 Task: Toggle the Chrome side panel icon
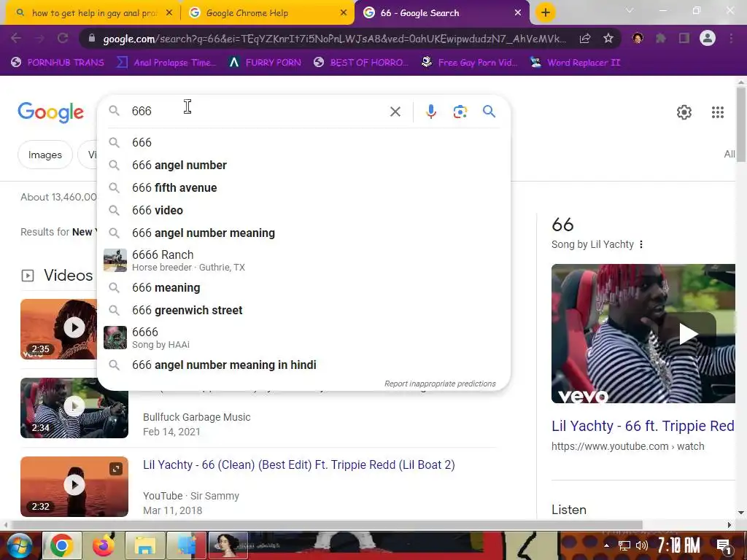coord(684,38)
